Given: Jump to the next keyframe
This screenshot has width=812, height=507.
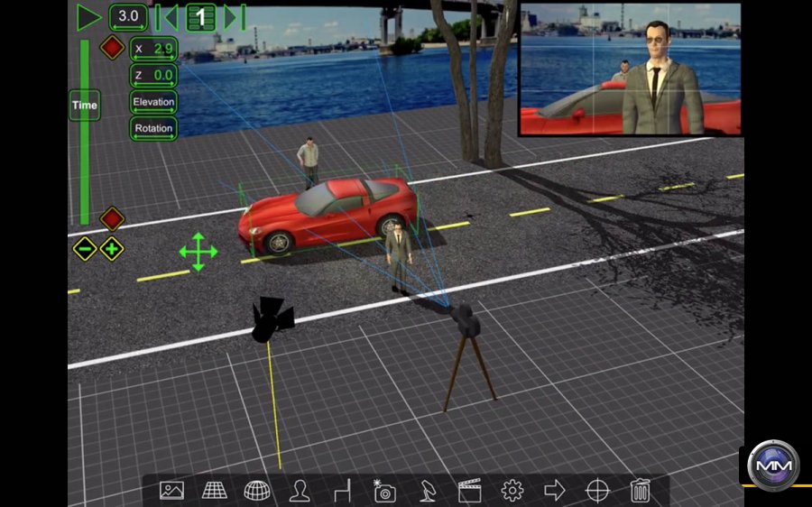Looking at the screenshot, I should [235, 18].
